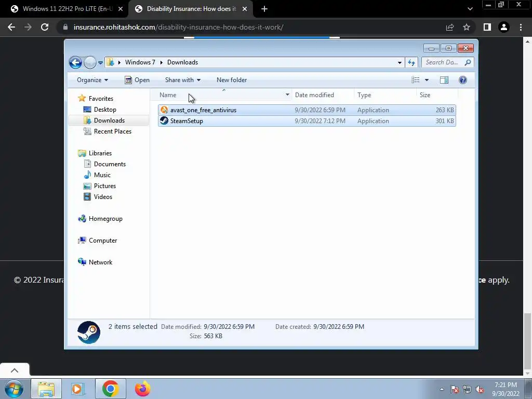This screenshot has width=532, height=399.
Task: Click Open in the Explorer toolbar
Action: [x=137, y=80]
